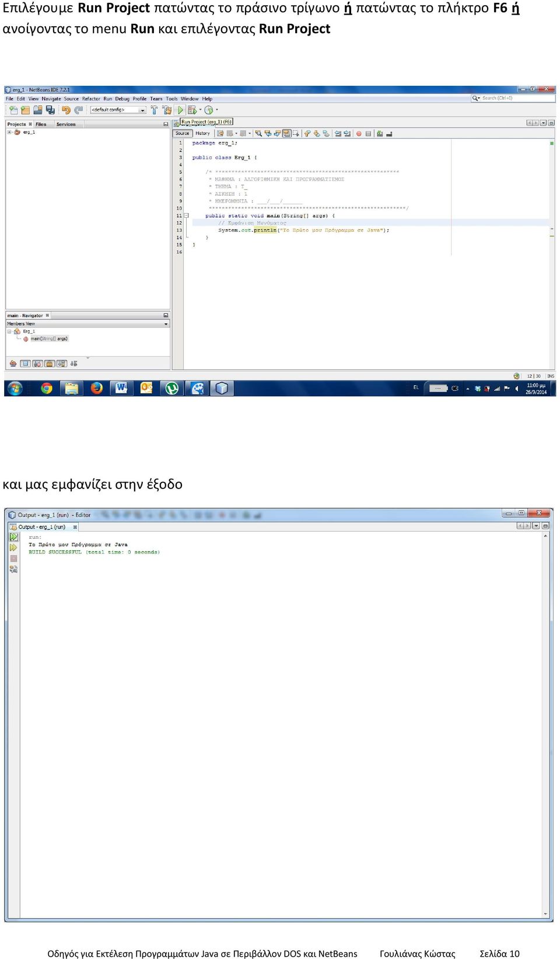Click the Last Edit editor icon
The height and width of the screenshot is (959, 560).
coord(220,134)
